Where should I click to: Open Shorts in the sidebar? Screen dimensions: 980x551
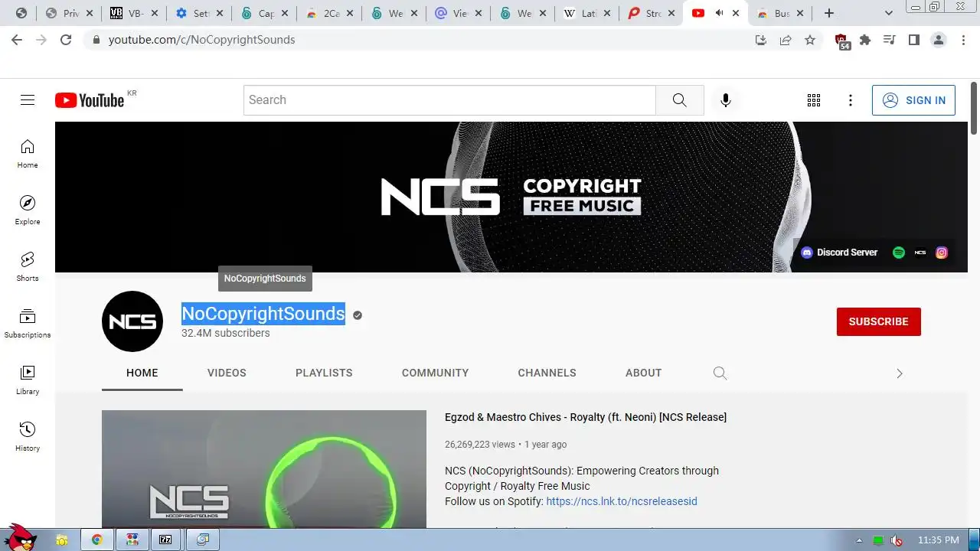[28, 267]
